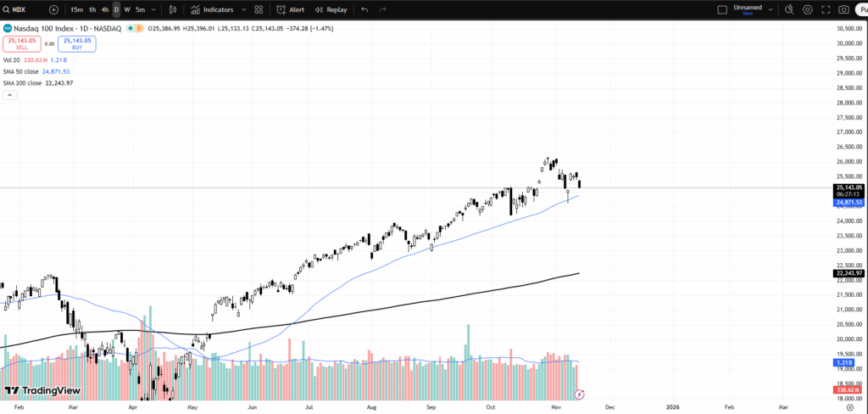Screen dimensions: 868x414
Task: Open the quick search icon
Action: (789, 9)
